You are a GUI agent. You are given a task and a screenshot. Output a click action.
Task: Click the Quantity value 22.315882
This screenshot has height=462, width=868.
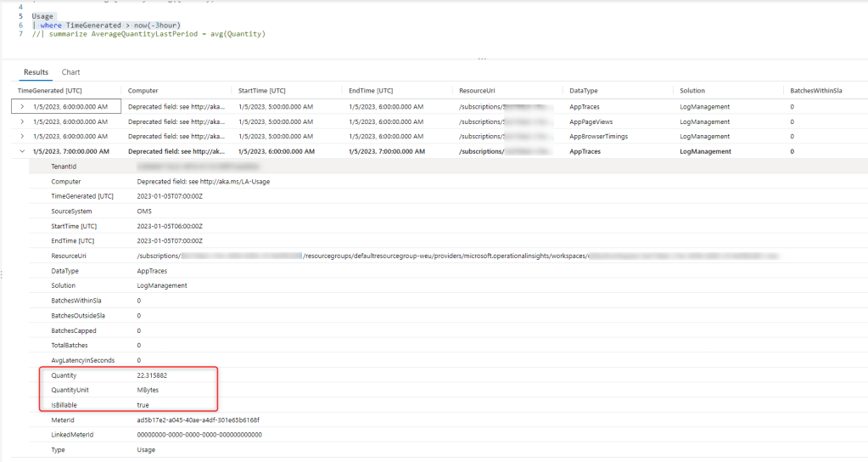158,375
